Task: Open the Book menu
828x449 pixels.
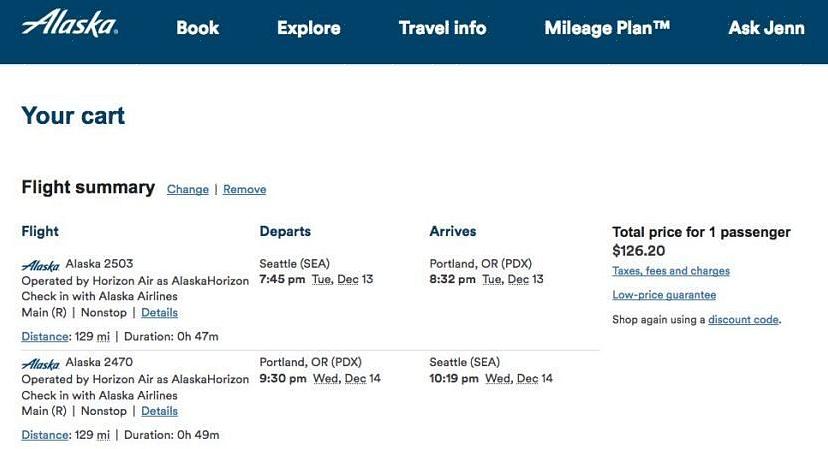Action: [x=197, y=28]
